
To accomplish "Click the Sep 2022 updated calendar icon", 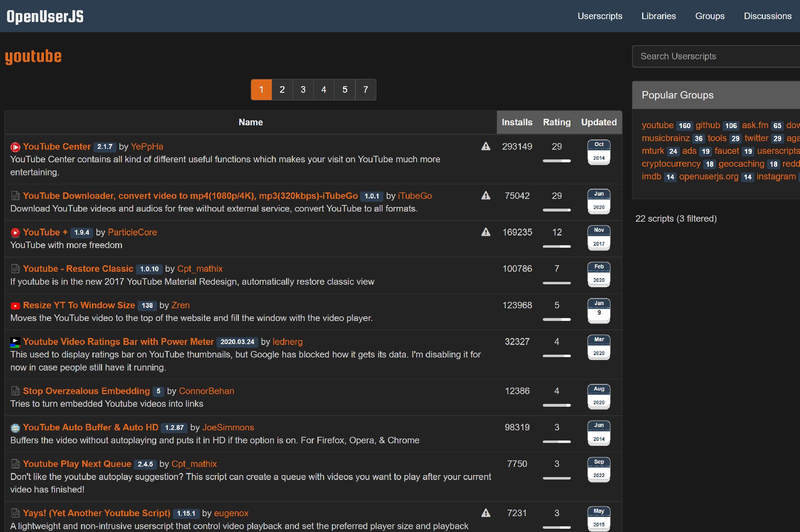I will click(x=599, y=469).
